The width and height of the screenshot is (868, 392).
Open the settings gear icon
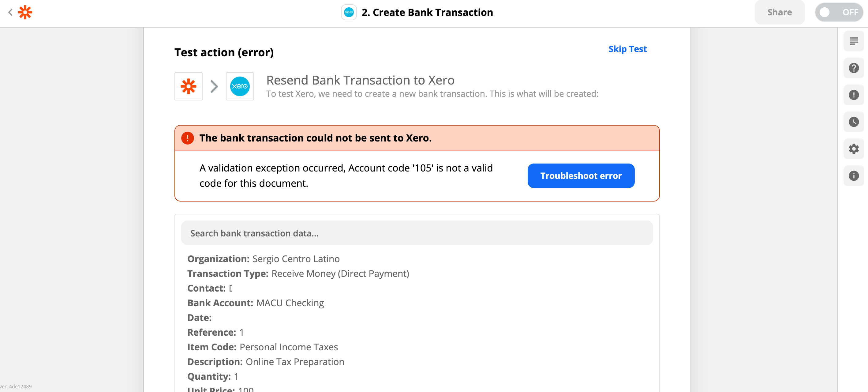coord(854,149)
